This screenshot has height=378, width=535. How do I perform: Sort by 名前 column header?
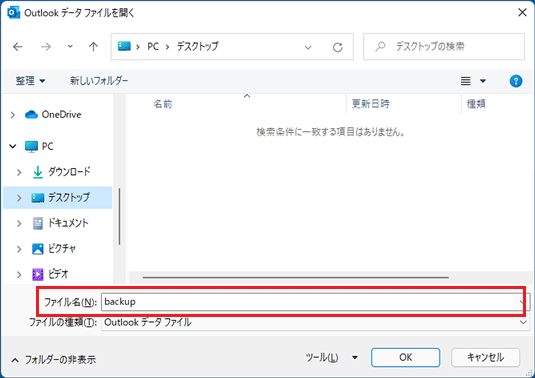(162, 104)
